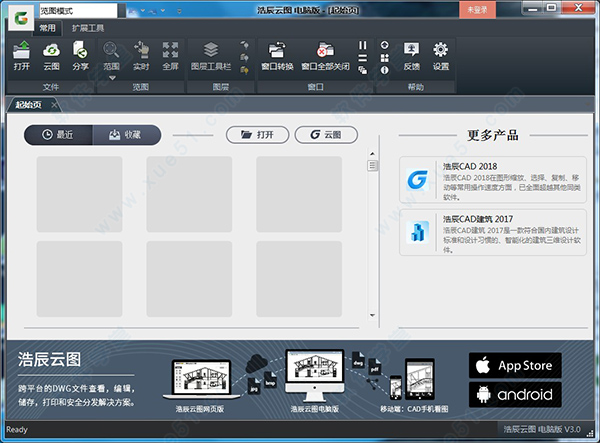Click the 浩辰CAD建筑 2017 building icon
Viewport: 600px width, 443px height.
click(x=417, y=232)
